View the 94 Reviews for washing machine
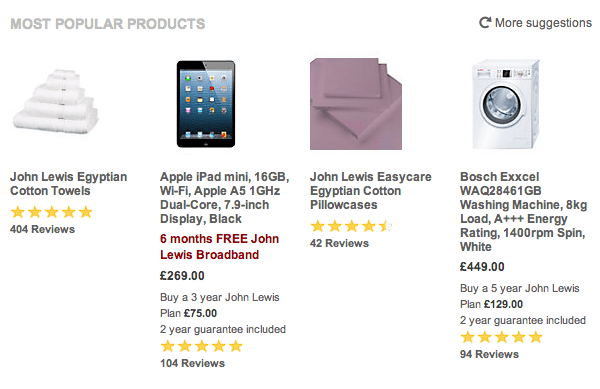This screenshot has width=600, height=389. pyautogui.click(x=489, y=354)
